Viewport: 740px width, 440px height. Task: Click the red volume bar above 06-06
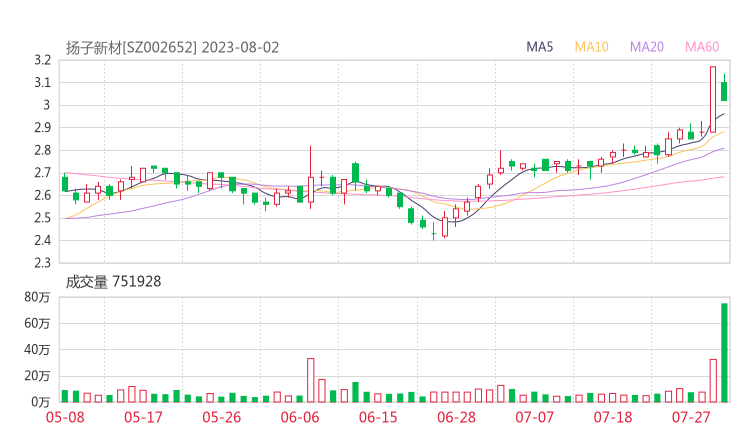coord(311,381)
